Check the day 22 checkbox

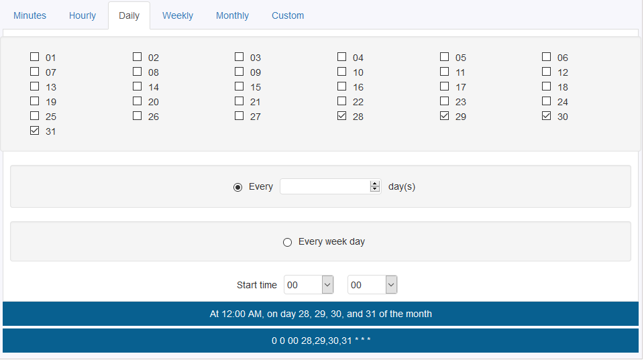click(341, 101)
